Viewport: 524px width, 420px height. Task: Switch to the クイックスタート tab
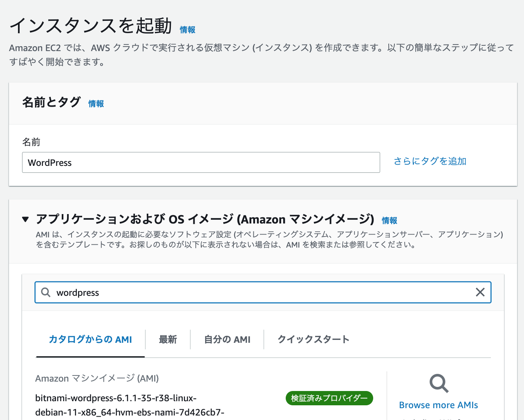313,339
